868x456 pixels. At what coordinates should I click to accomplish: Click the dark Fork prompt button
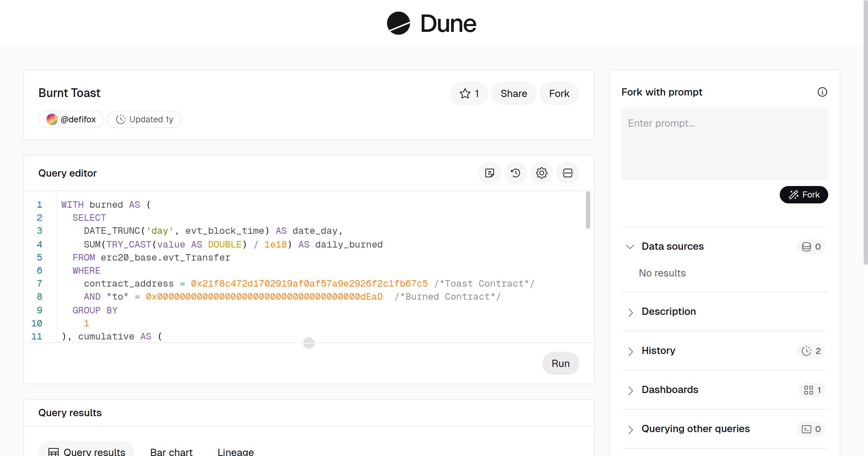804,195
